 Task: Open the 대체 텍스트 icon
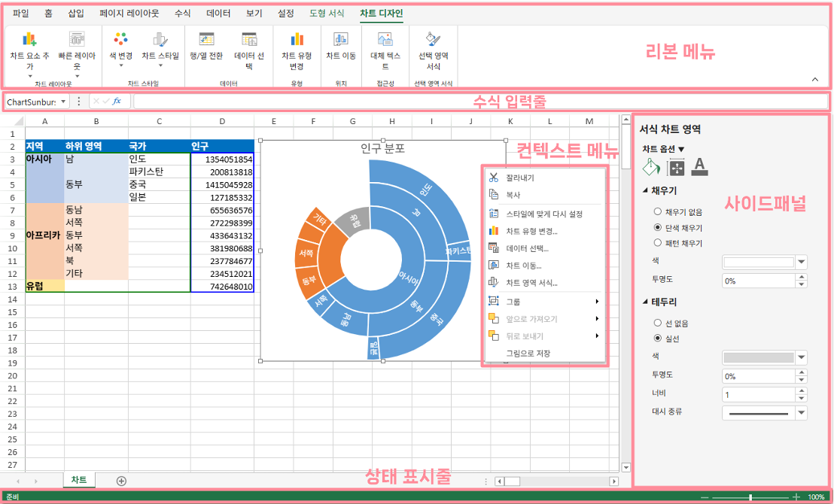pyautogui.click(x=385, y=39)
